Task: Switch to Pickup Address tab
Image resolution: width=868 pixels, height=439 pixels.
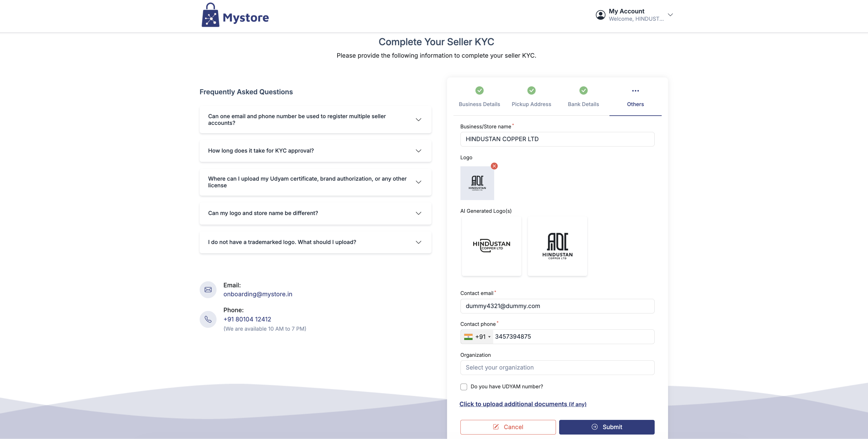Action: coord(531,104)
